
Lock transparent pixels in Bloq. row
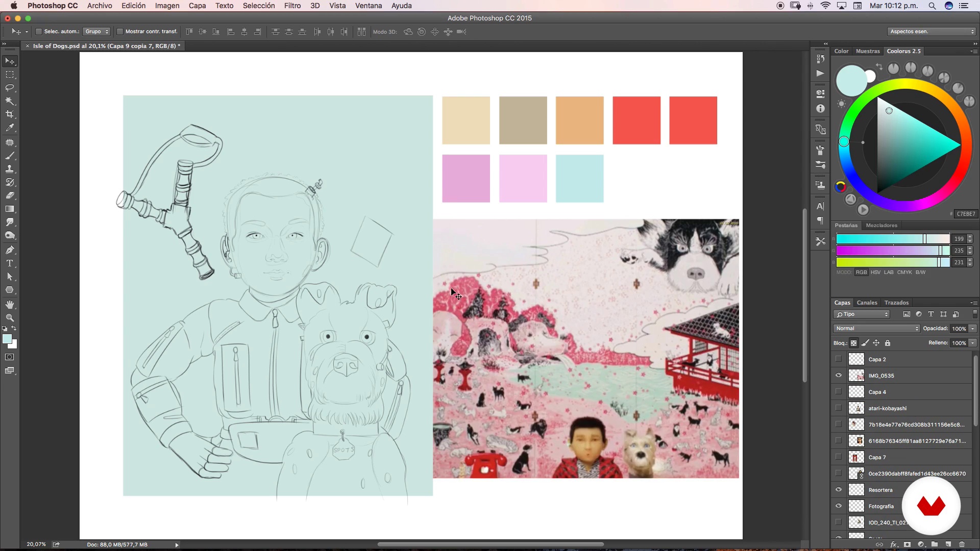click(853, 343)
